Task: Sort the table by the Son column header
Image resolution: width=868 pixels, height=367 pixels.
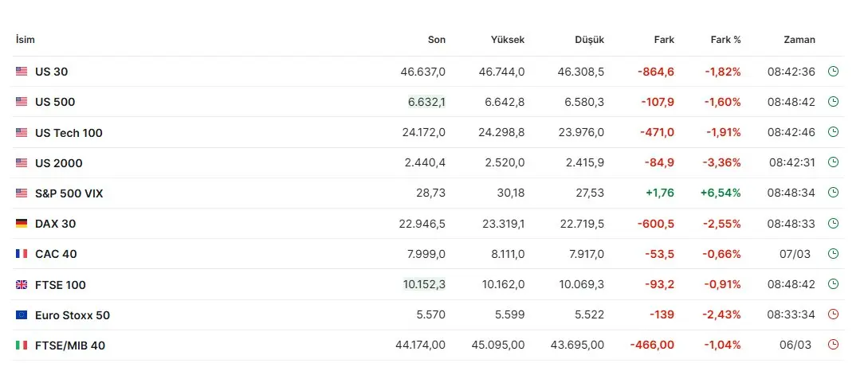Action: (436, 40)
